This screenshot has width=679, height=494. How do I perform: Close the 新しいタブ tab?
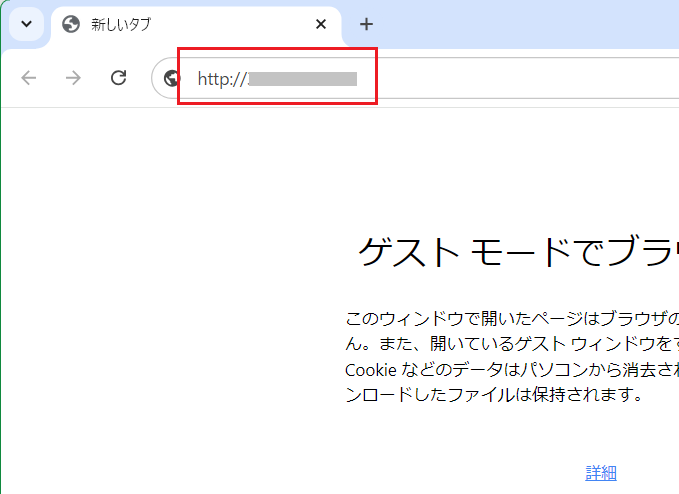320,24
